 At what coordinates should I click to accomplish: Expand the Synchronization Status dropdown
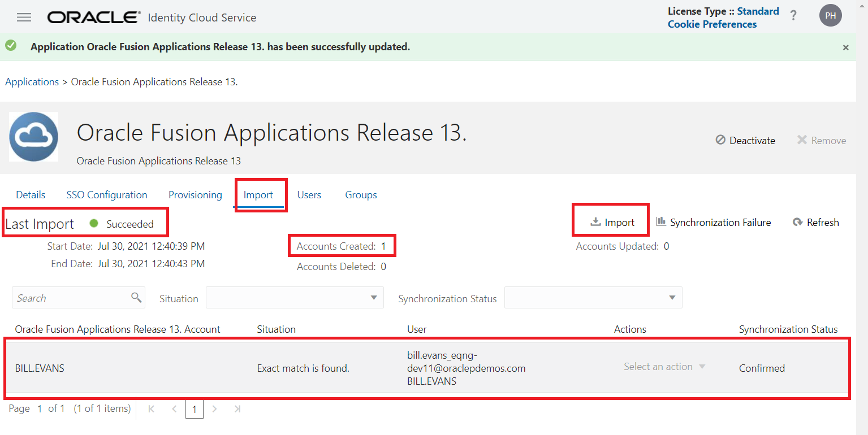[593, 298]
